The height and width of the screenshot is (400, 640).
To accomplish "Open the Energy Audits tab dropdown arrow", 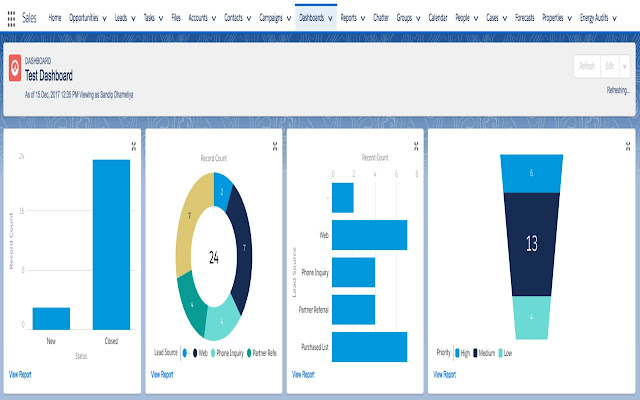I will click(x=614, y=18).
